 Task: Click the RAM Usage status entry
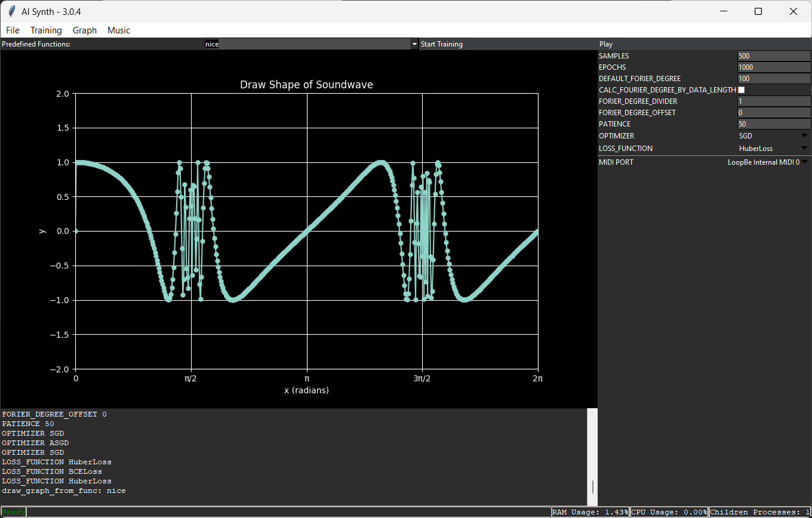pos(590,512)
